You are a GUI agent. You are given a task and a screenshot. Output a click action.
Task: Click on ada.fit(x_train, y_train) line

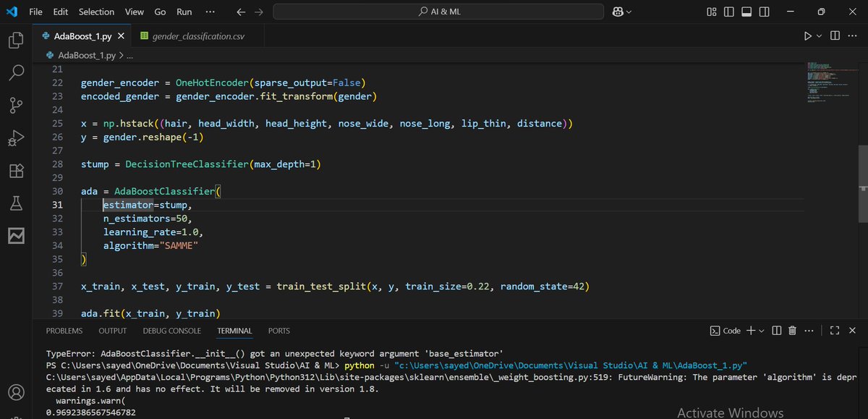(x=149, y=313)
